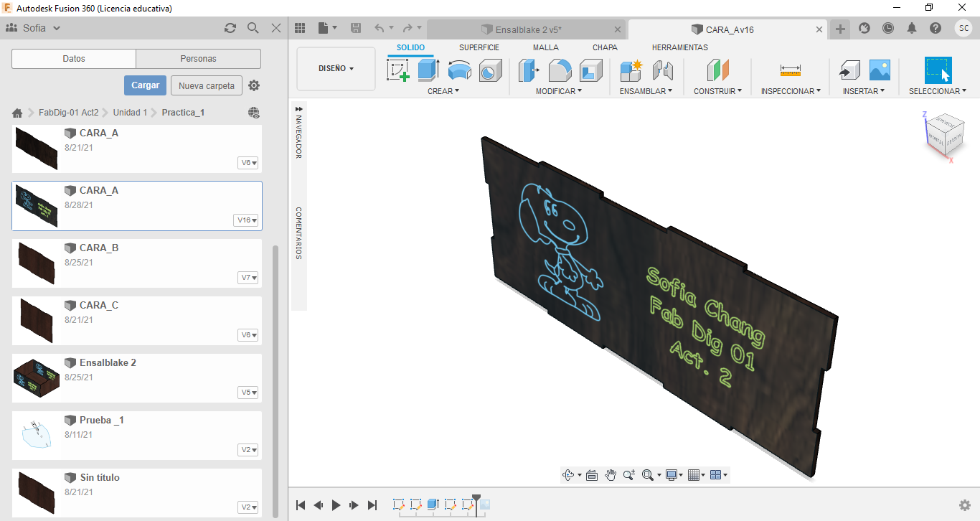Go to the home folder icon
980x521 pixels.
tap(18, 113)
